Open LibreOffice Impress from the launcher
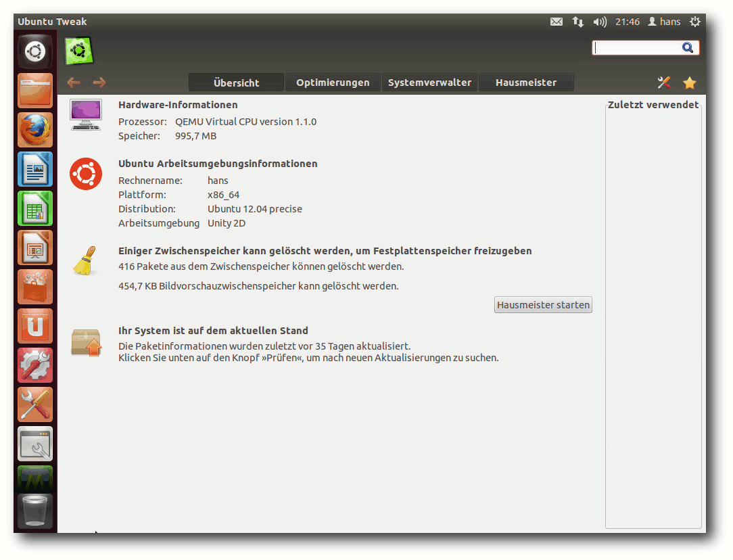The image size is (733, 560). (35, 248)
